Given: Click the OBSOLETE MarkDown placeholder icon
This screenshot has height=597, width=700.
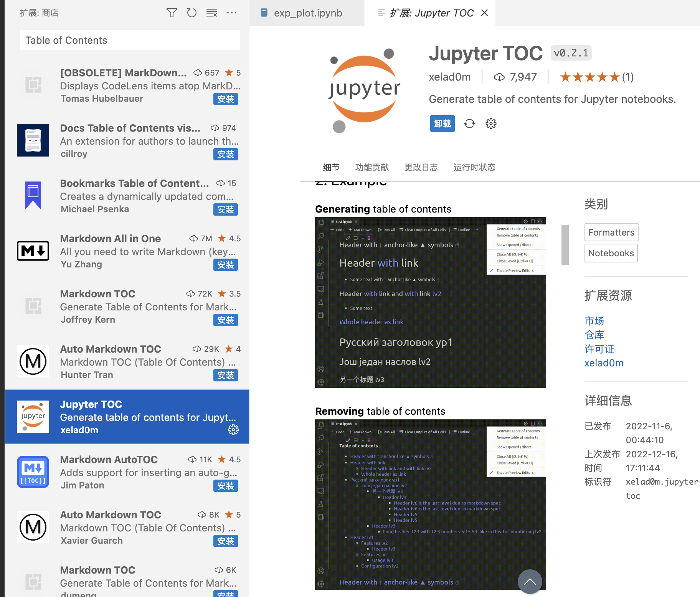Looking at the screenshot, I should (33, 85).
